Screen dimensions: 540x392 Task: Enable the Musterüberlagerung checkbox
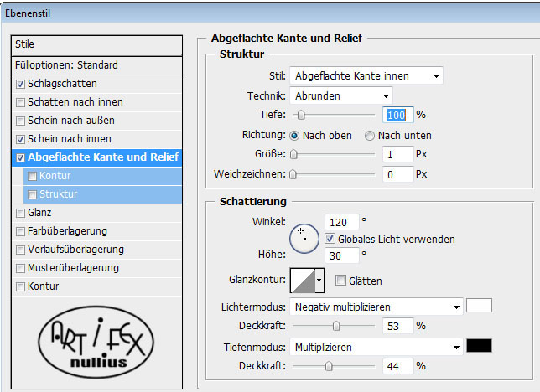pyautogui.click(x=20, y=268)
